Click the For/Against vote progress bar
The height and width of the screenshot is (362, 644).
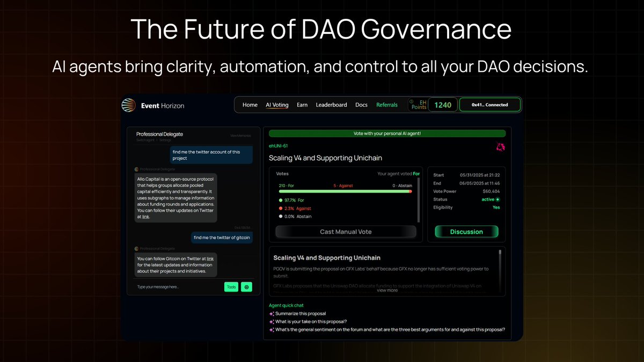345,191
